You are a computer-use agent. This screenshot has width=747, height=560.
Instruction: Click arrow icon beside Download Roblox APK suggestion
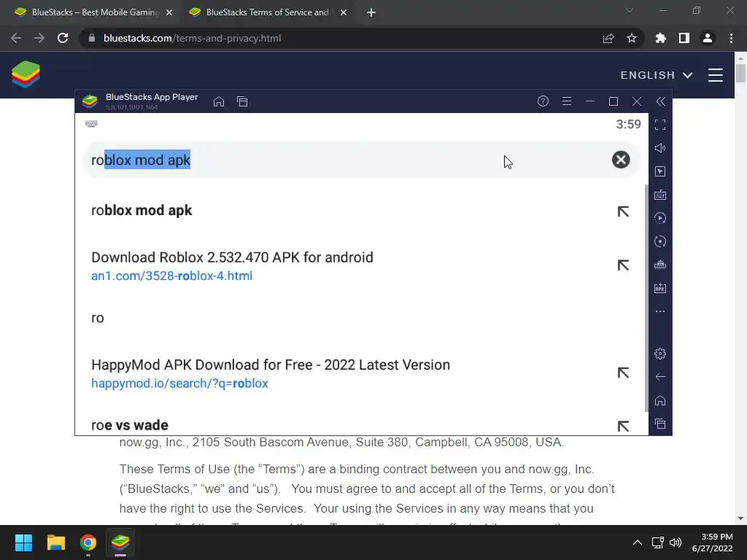[623, 265]
